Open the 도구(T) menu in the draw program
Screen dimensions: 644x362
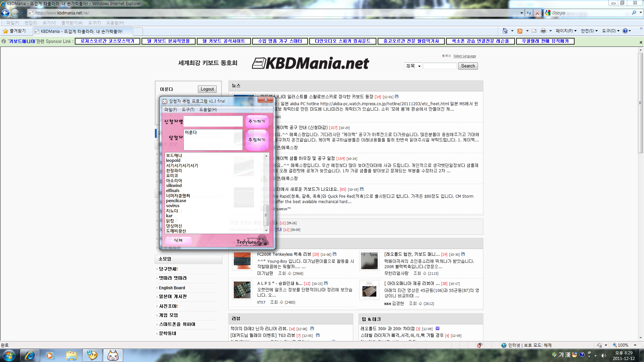[188, 110]
